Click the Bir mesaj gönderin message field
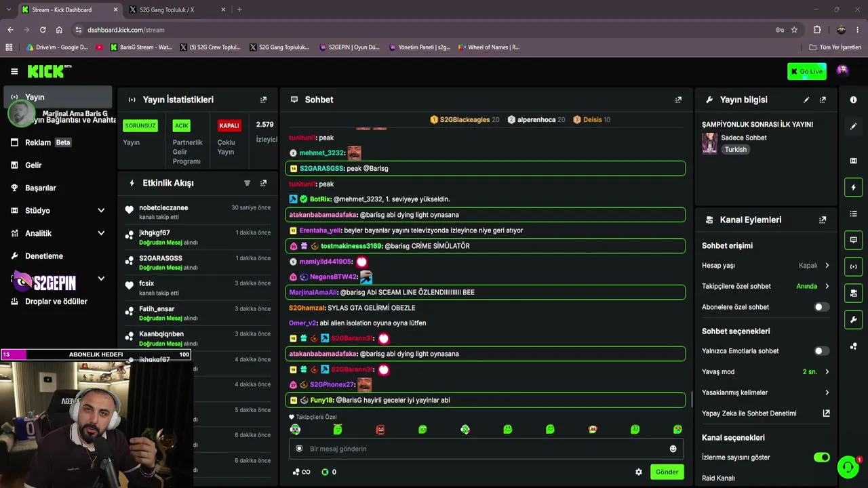The height and width of the screenshot is (488, 868). tap(485, 449)
